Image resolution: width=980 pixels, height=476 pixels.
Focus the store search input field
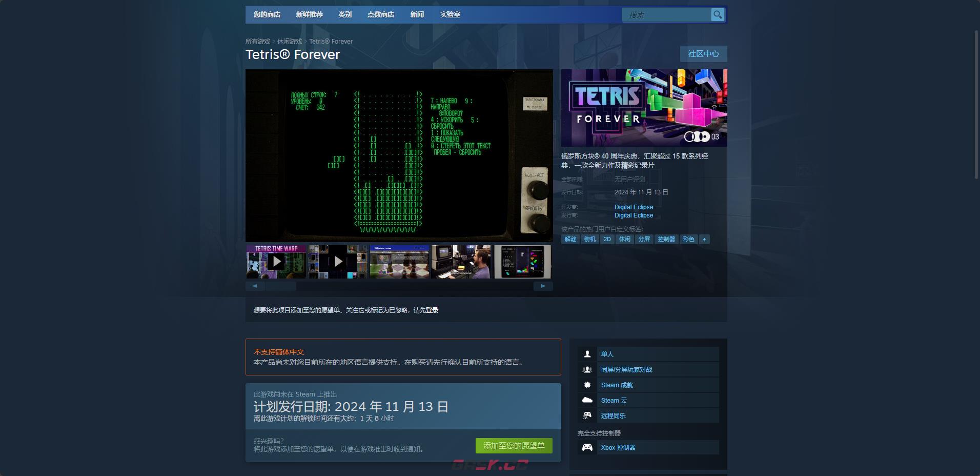665,15
